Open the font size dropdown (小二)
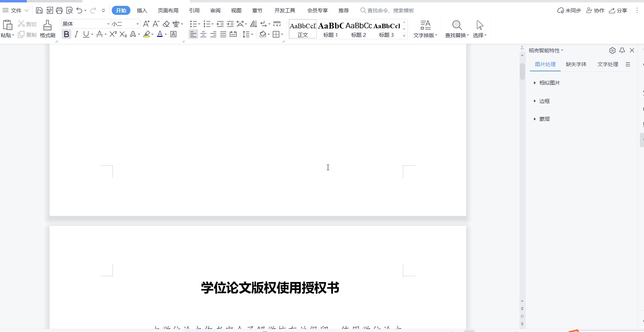 (x=138, y=24)
